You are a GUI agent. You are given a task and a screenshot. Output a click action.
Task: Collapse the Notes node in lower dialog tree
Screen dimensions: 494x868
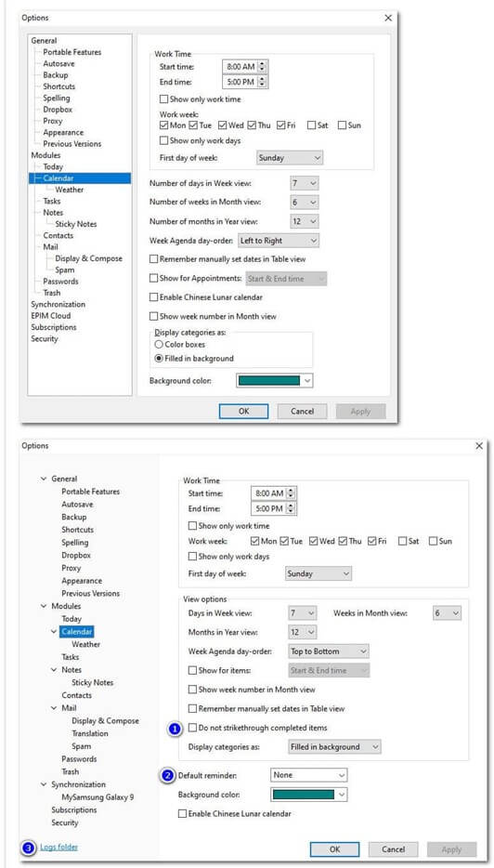(x=54, y=670)
